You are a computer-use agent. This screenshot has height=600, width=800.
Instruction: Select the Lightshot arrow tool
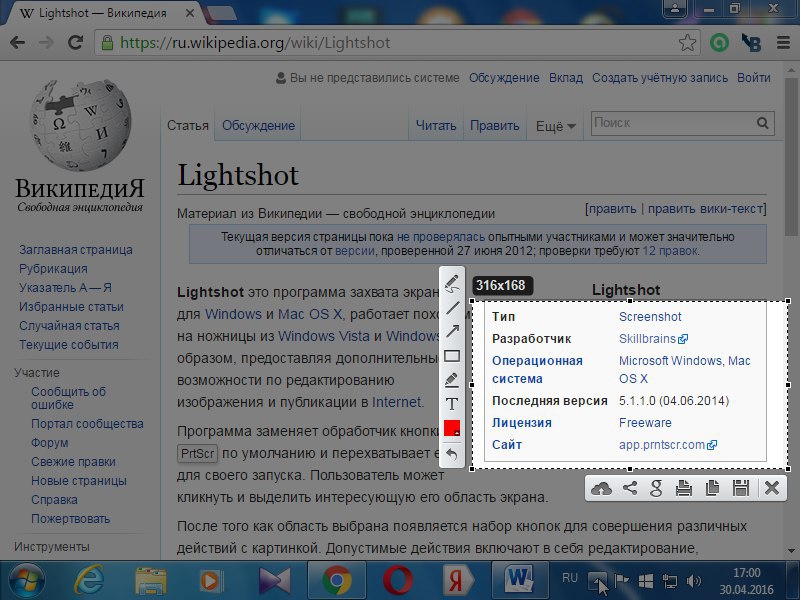point(452,331)
